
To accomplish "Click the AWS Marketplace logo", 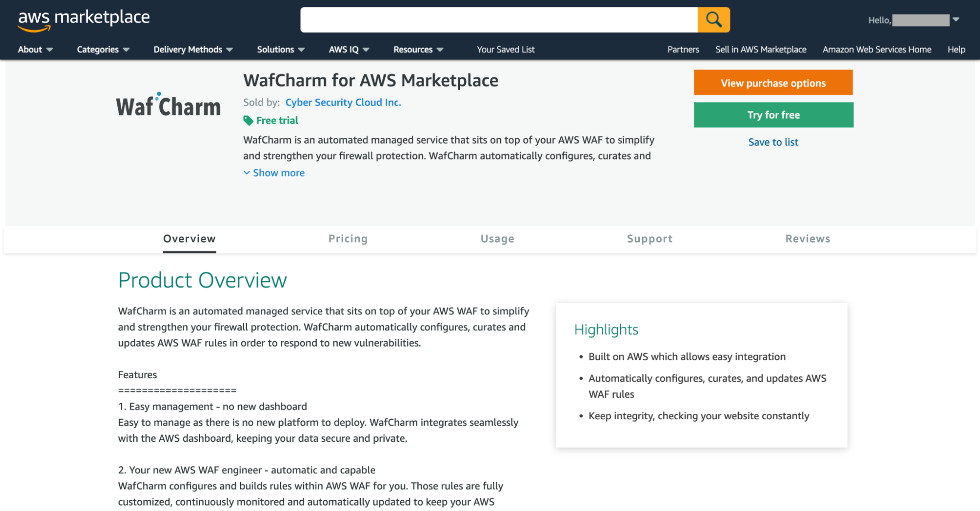I will (84, 19).
